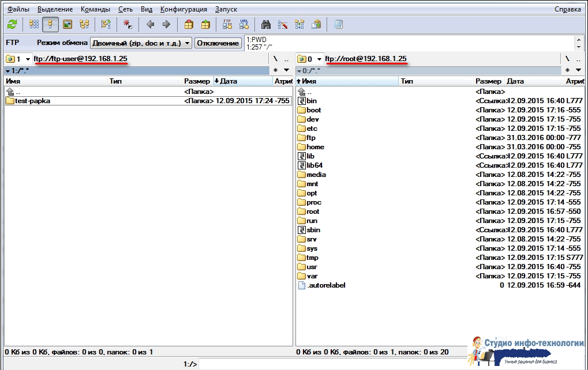Click the pack files archive icon
Screen dimensions: 588x370
click(x=189, y=24)
